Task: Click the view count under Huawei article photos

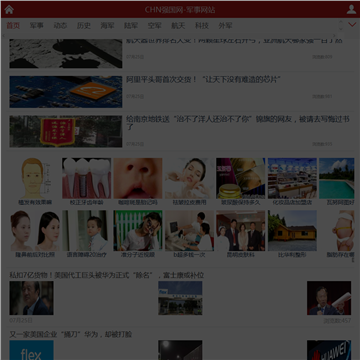Action: pos(337,321)
